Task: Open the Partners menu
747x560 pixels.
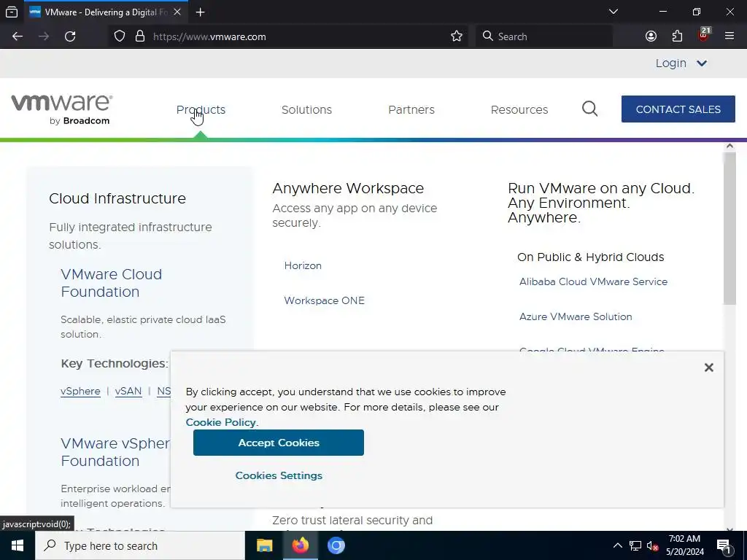Action: (x=411, y=109)
